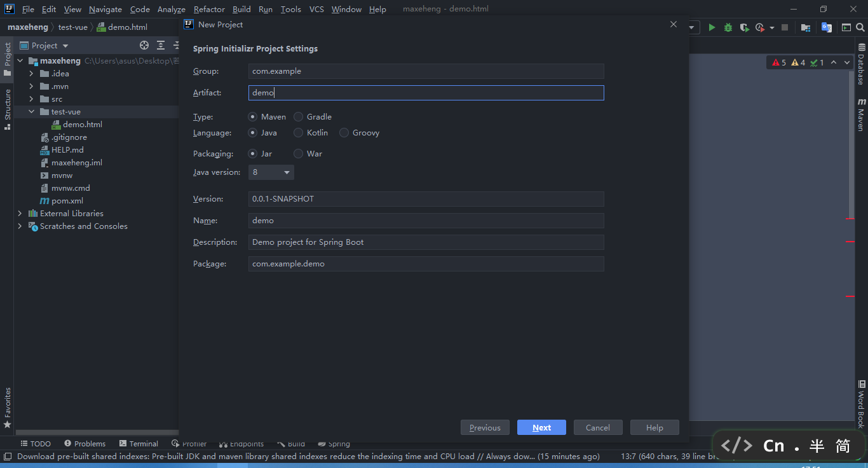Screen dimensions: 868x468
Task: Expand the .mvn folder
Action: coord(31,86)
